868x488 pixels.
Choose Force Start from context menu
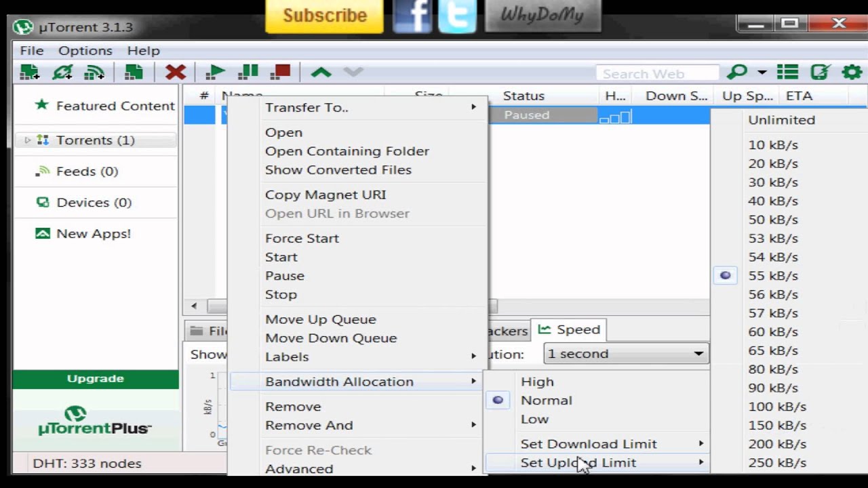click(x=302, y=239)
